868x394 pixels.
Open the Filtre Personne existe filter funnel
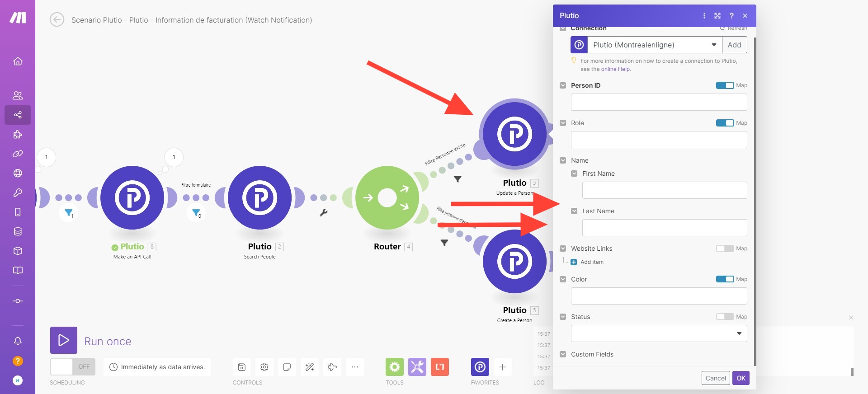[458, 179]
